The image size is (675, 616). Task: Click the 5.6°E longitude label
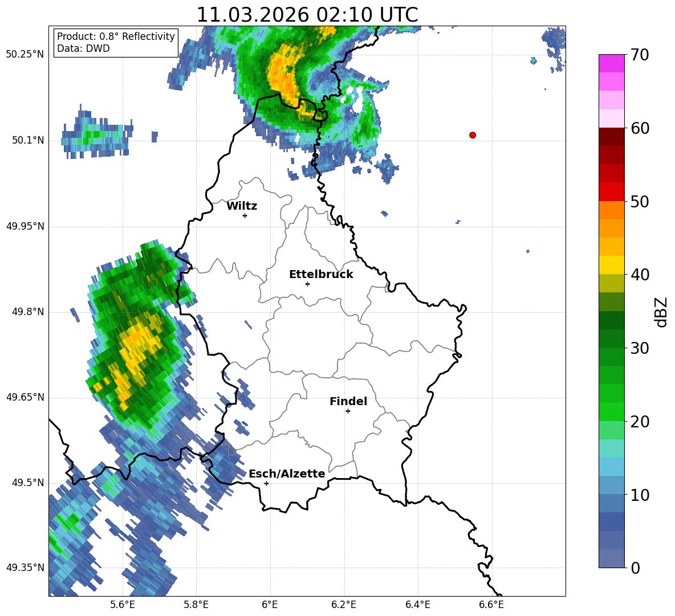pyautogui.click(x=122, y=605)
